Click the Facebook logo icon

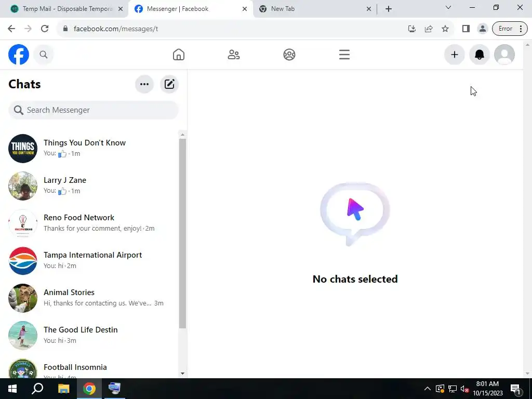(19, 55)
